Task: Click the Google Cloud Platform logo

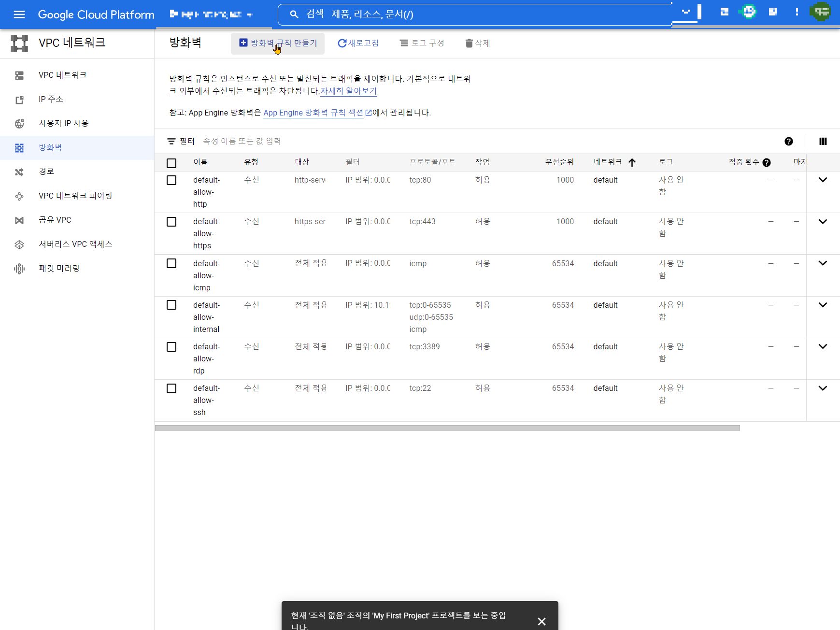Action: tap(96, 14)
